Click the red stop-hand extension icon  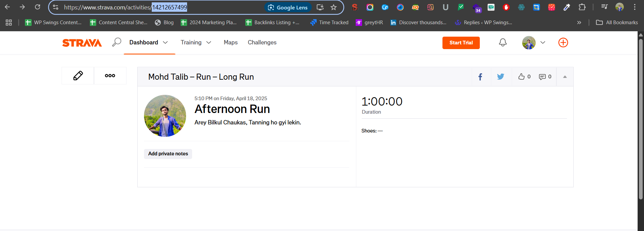pos(506,7)
